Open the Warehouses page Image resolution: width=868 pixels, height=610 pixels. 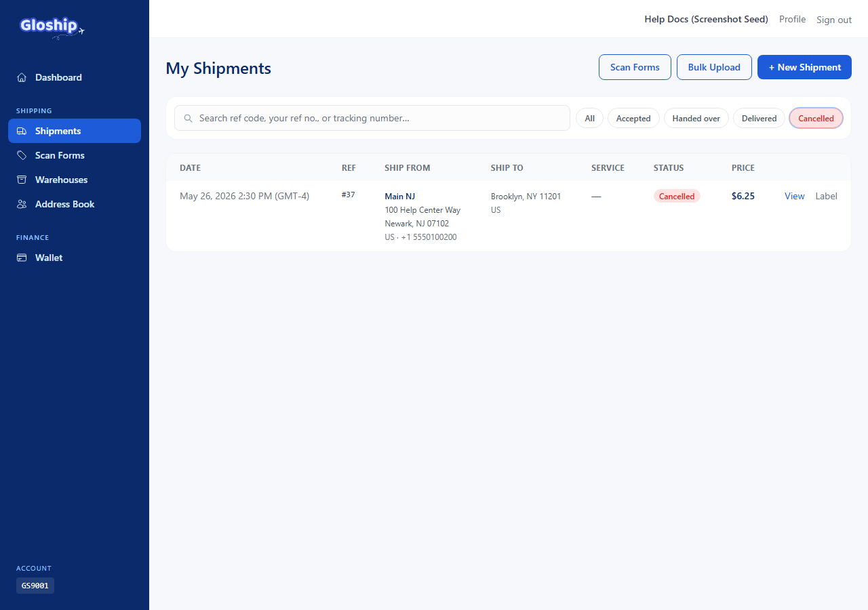75,180
